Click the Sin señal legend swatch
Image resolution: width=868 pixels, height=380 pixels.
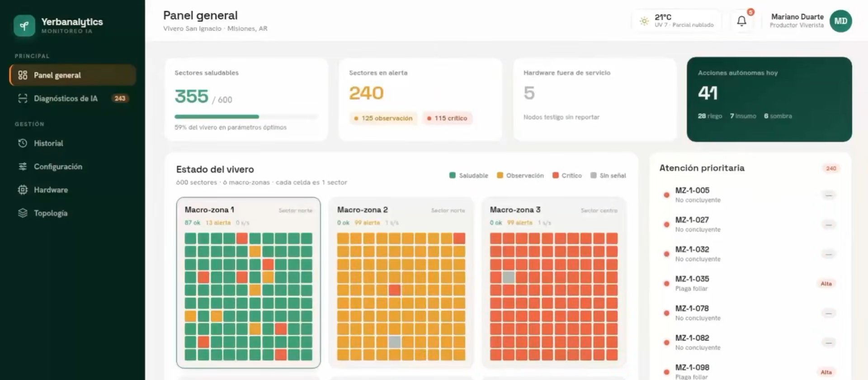pos(594,176)
